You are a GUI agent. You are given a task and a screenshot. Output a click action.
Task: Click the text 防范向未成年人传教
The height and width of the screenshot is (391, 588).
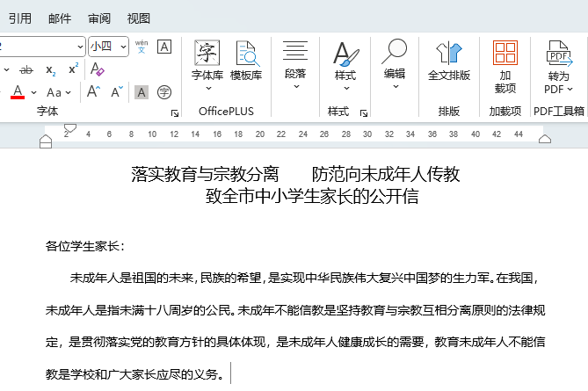pos(386,174)
